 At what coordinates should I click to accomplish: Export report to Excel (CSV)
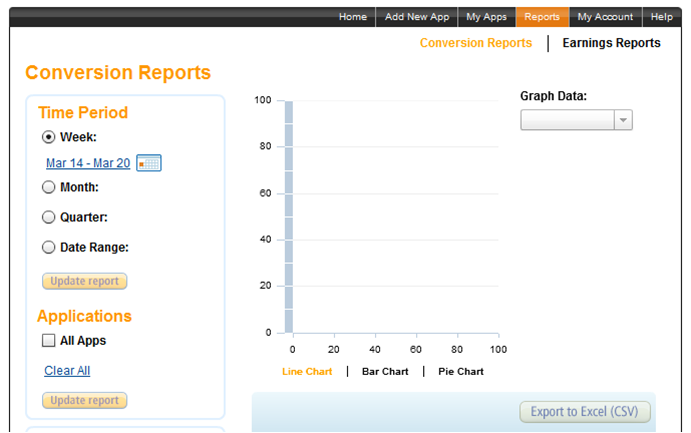click(x=585, y=412)
